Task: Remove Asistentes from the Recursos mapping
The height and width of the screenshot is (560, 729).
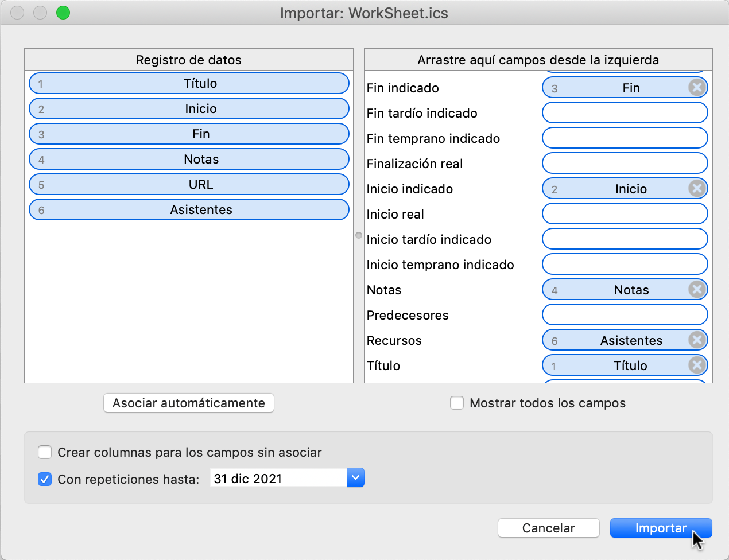Action: (x=697, y=340)
